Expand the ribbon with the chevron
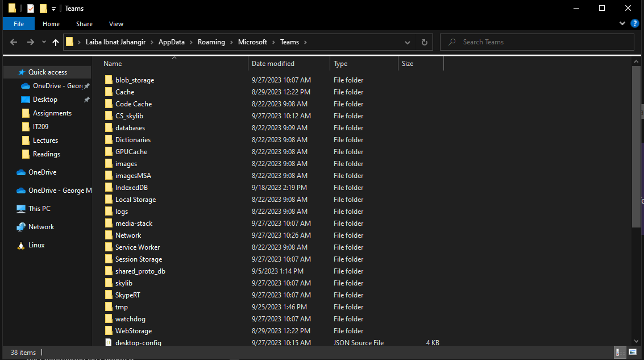 (622, 24)
